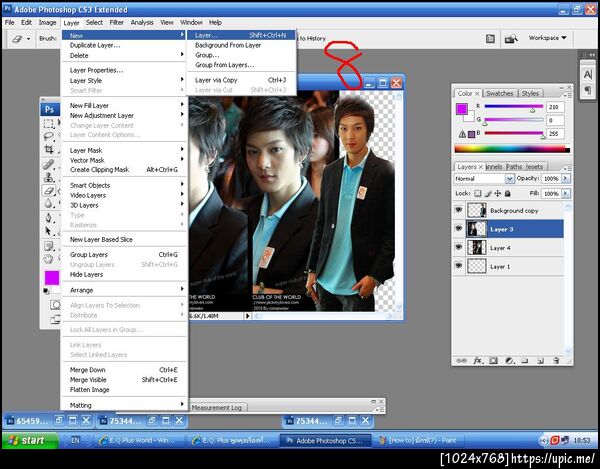This screenshot has width=600, height=469.
Task: Create new fill or adjustment layer
Action: 510,360
